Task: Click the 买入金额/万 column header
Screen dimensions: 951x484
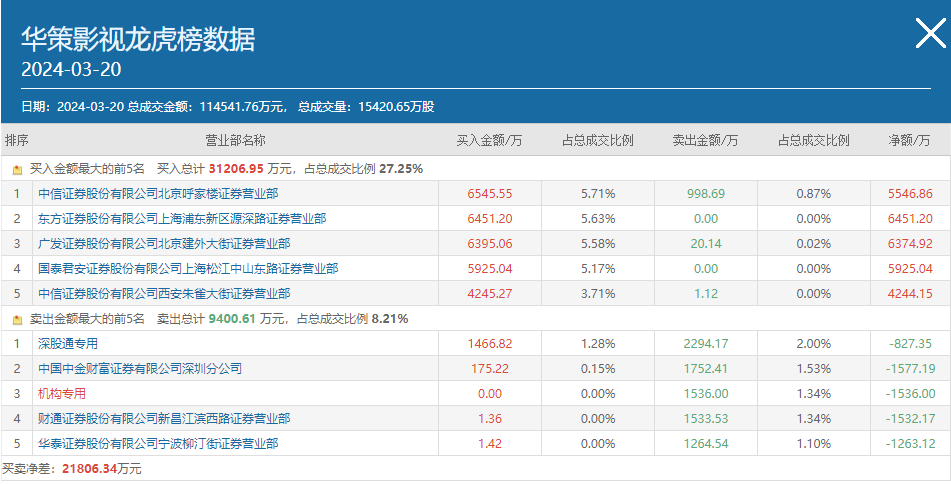Action: [489, 141]
